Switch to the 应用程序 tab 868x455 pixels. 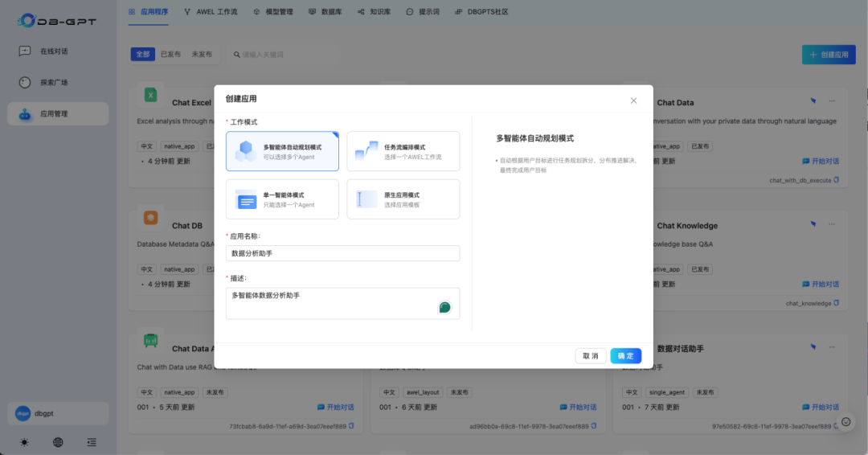click(149, 11)
